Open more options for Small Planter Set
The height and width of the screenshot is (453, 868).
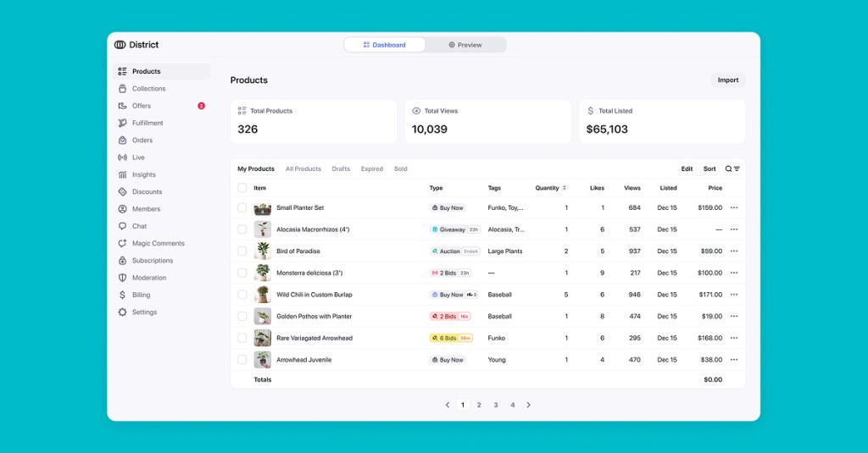(734, 207)
